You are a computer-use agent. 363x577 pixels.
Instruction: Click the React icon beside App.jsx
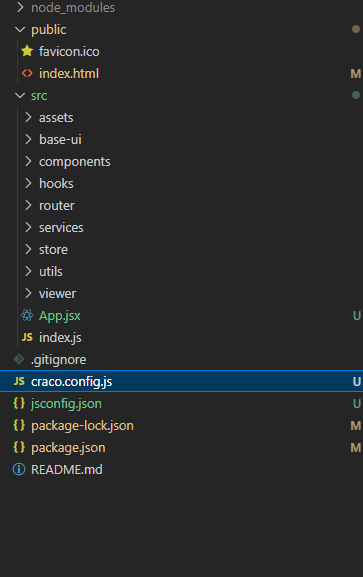pos(27,315)
